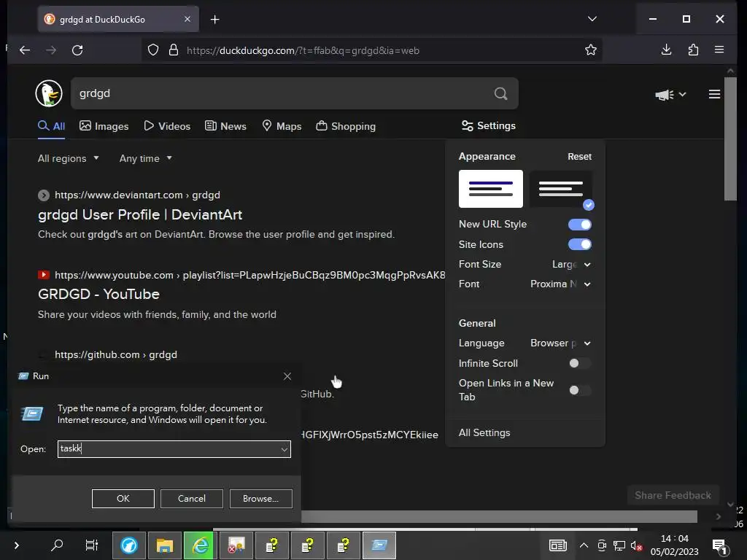The height and width of the screenshot is (560, 747).
Task: Open Windows taskbar search
Action: pyautogui.click(x=57, y=545)
